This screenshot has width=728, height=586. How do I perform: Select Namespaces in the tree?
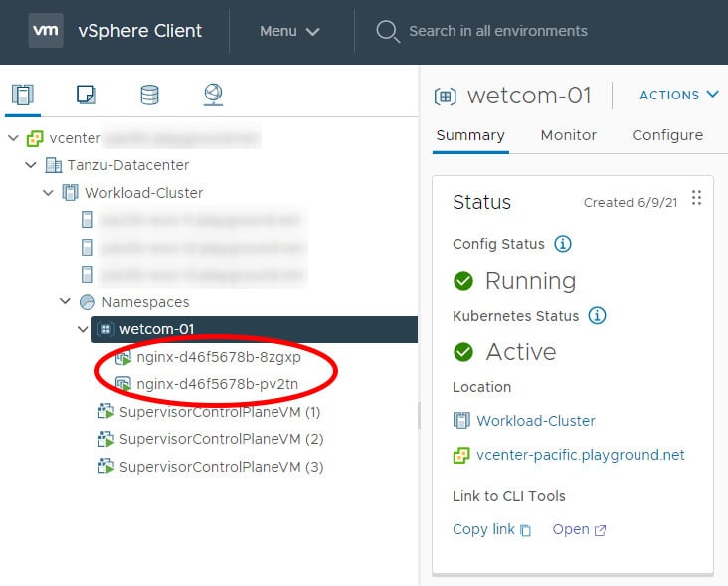pos(146,302)
